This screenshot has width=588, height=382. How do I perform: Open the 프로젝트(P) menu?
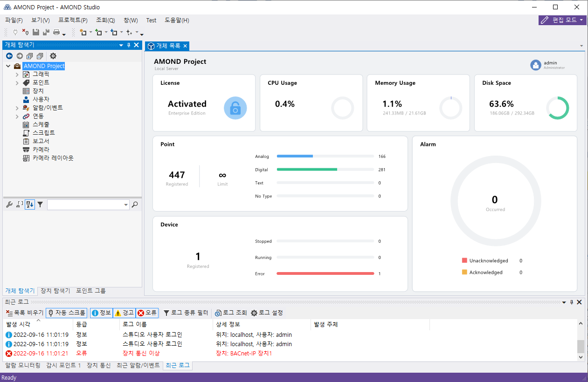(73, 20)
